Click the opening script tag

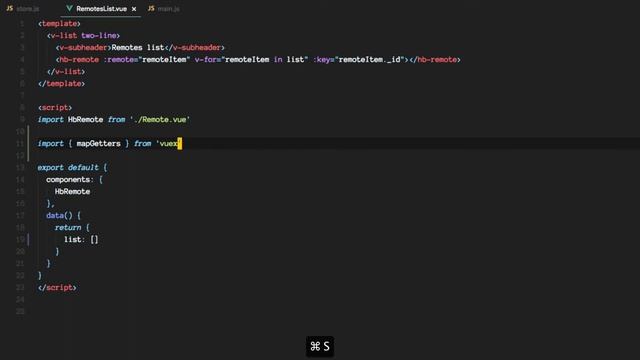(55, 107)
